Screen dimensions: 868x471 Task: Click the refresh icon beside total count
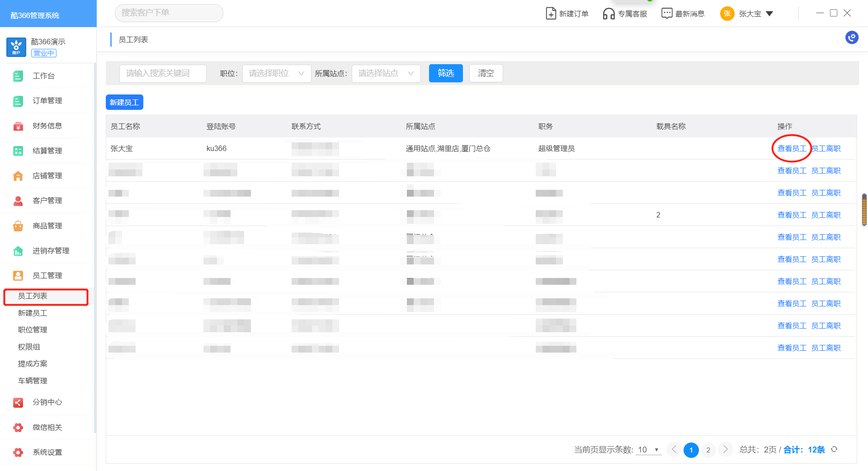coord(834,449)
